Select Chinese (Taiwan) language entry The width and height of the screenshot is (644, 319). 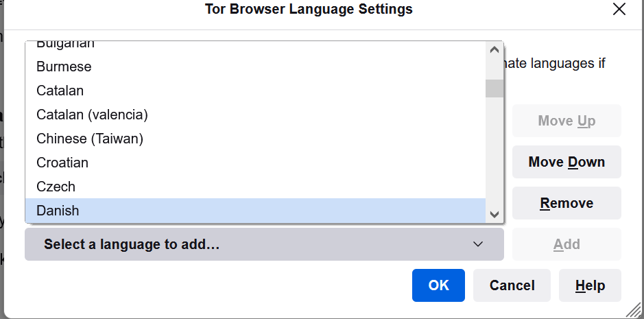tap(90, 139)
